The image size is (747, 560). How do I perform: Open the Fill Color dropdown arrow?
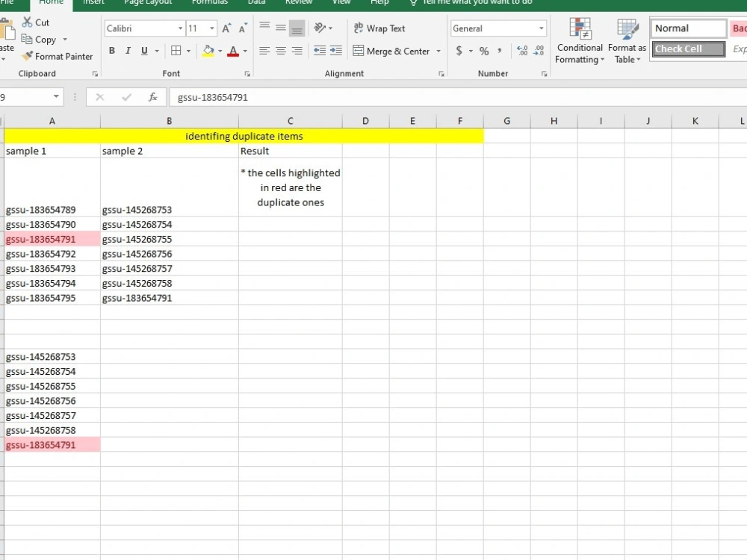220,51
